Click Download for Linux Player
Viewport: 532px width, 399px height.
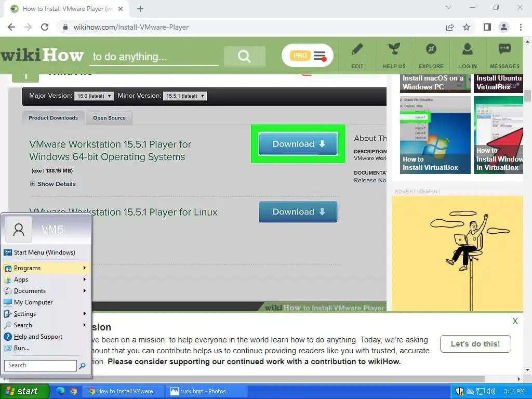coord(298,212)
